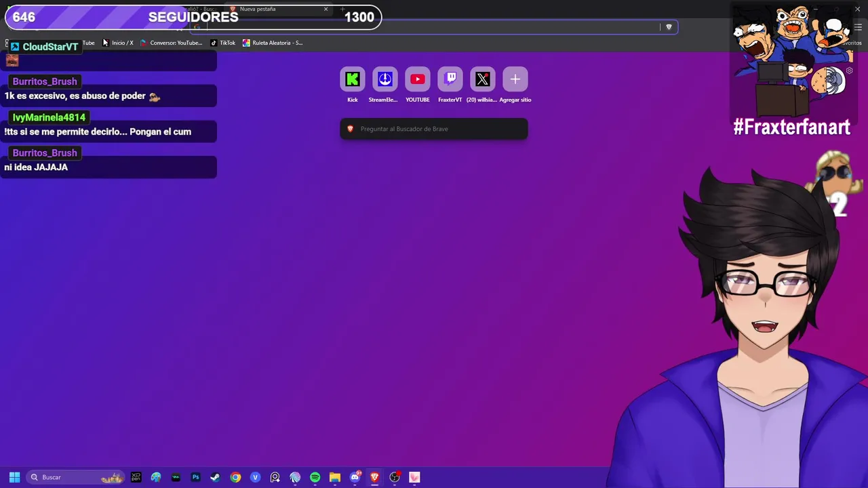868x488 pixels.
Task: Open the X willsia shortcut tile
Action: 483,79
